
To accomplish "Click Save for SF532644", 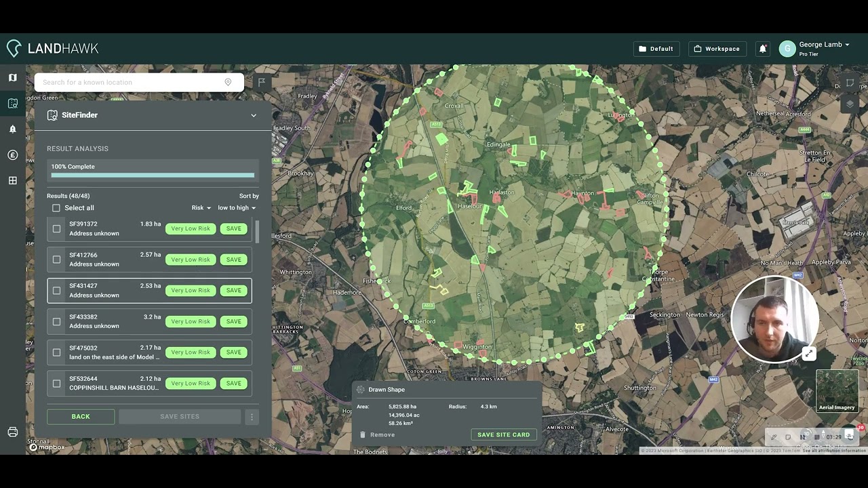I will click(x=234, y=384).
